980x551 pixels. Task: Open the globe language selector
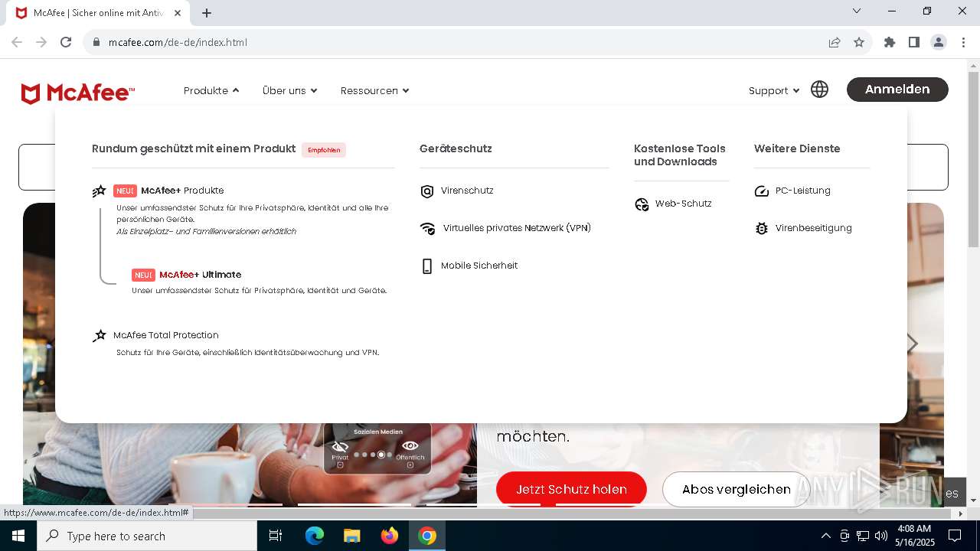pos(819,90)
